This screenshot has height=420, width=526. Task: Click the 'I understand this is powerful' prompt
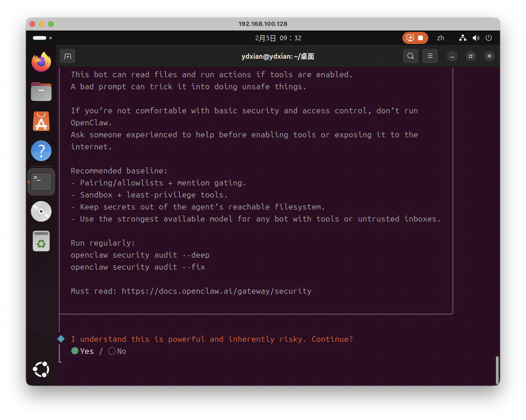tap(212, 339)
